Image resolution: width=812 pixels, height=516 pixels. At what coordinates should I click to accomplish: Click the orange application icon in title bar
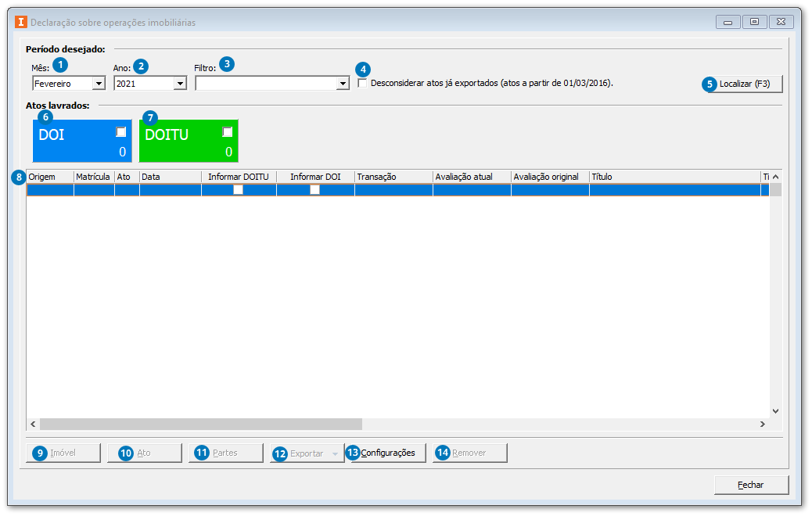click(21, 23)
